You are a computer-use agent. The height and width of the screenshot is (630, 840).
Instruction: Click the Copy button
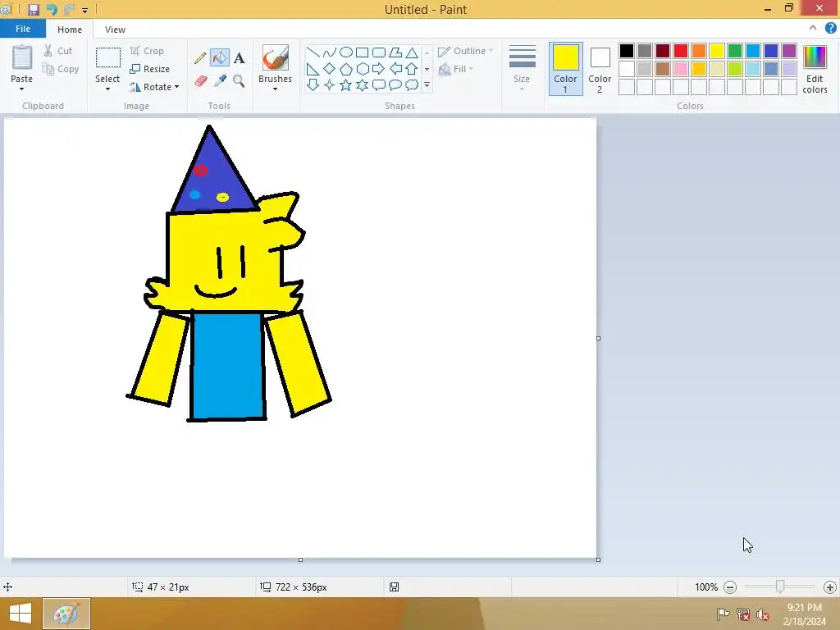coord(61,69)
